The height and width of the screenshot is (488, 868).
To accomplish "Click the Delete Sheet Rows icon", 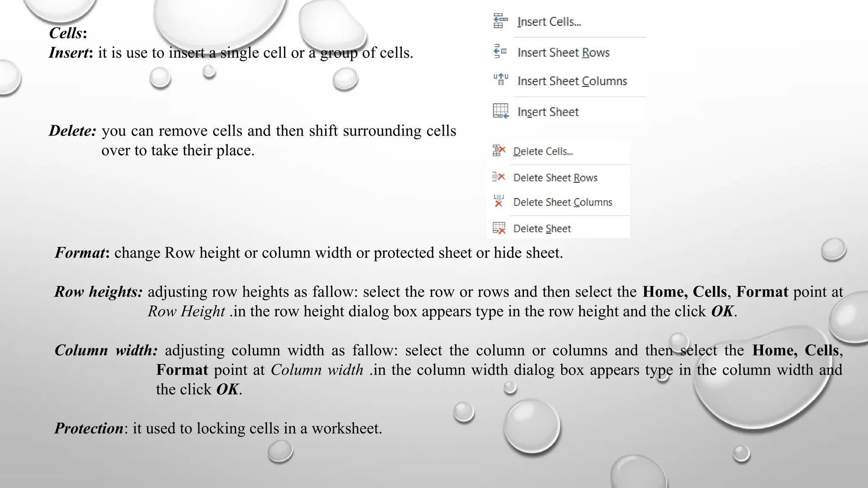I will tap(498, 177).
